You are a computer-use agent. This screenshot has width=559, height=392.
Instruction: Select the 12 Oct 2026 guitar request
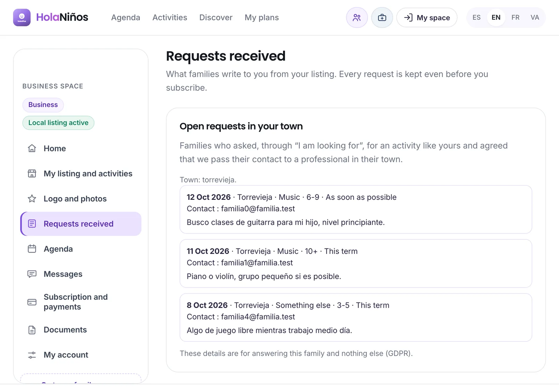(356, 209)
